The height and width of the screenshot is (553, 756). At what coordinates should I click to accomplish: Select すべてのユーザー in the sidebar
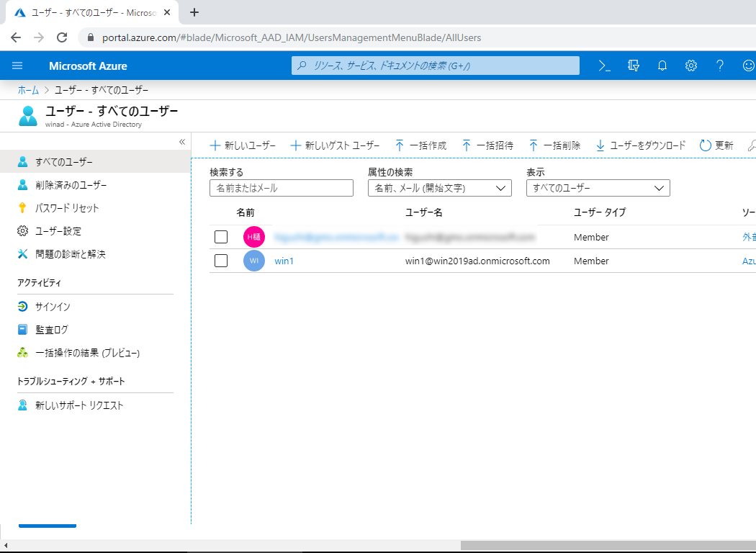coord(96,162)
